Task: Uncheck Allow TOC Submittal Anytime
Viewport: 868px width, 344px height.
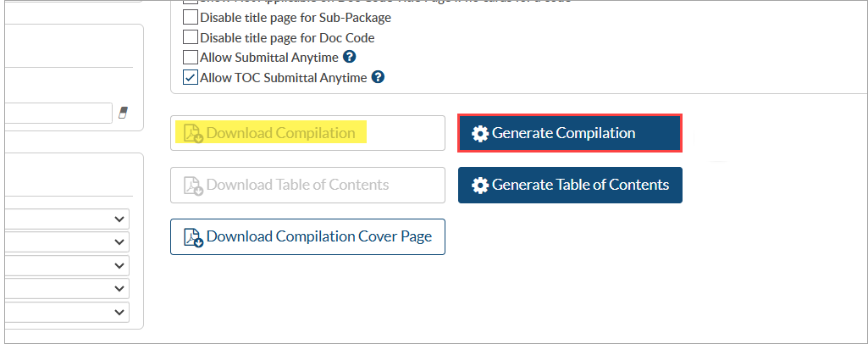Action: (x=191, y=77)
